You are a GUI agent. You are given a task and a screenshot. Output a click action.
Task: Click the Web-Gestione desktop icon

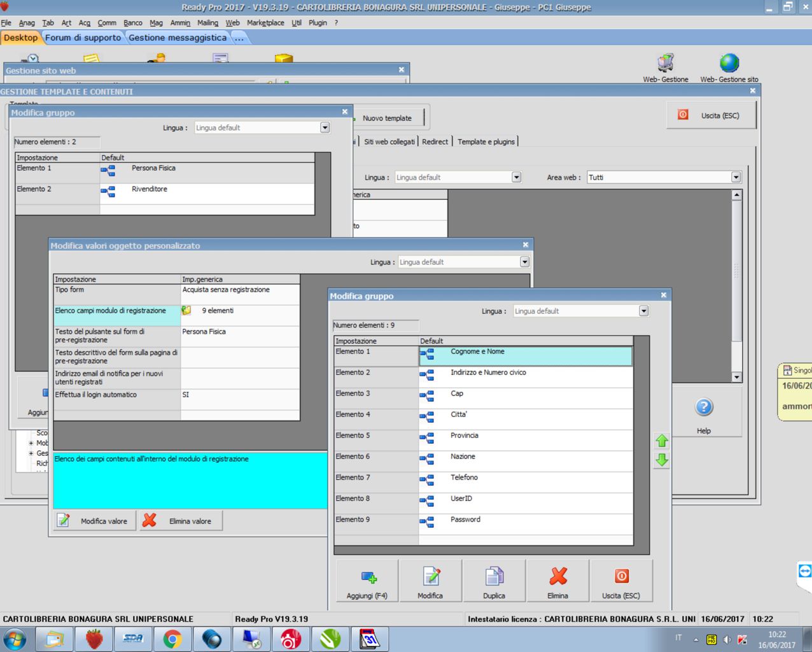pos(666,64)
